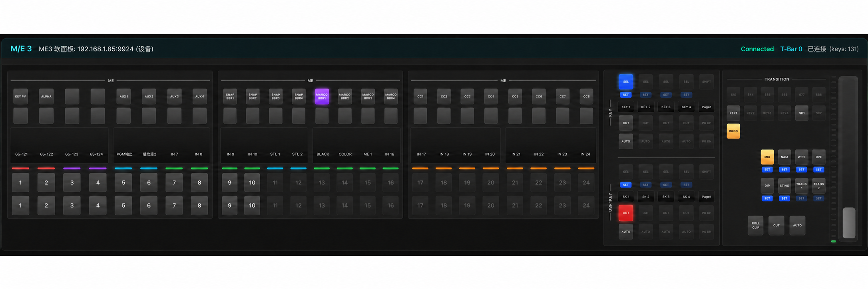Toggle the blue highlighted SEL button in KEY section
Screen dimensions: 868x289
[x=626, y=81]
